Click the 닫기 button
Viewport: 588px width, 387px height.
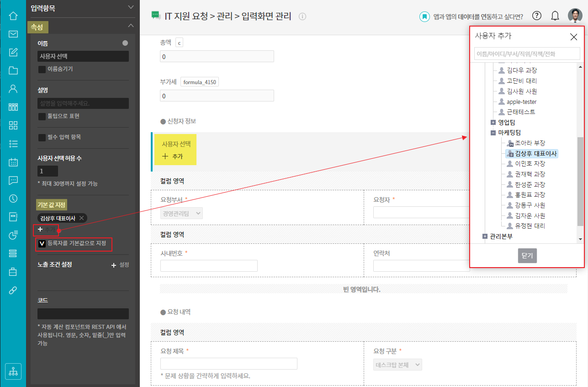(x=527, y=256)
